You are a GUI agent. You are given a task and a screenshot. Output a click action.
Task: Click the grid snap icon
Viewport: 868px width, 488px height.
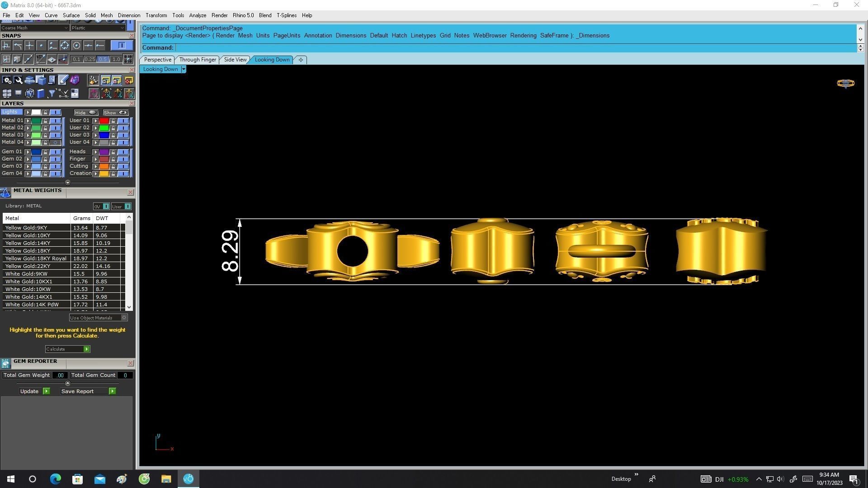point(128,59)
